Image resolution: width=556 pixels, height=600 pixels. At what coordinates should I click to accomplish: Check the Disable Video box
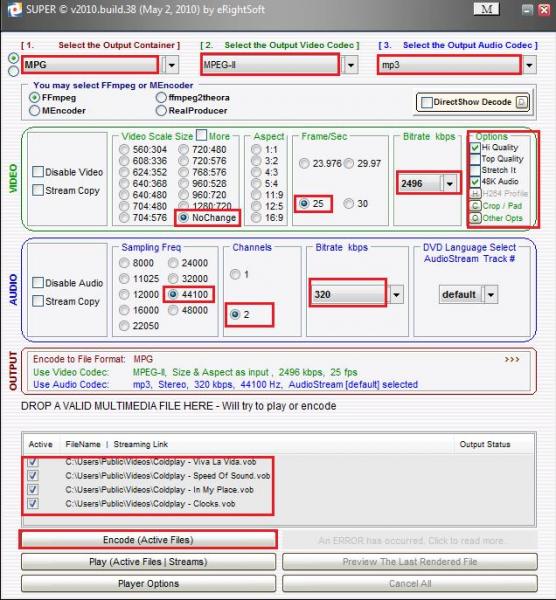click(x=38, y=172)
